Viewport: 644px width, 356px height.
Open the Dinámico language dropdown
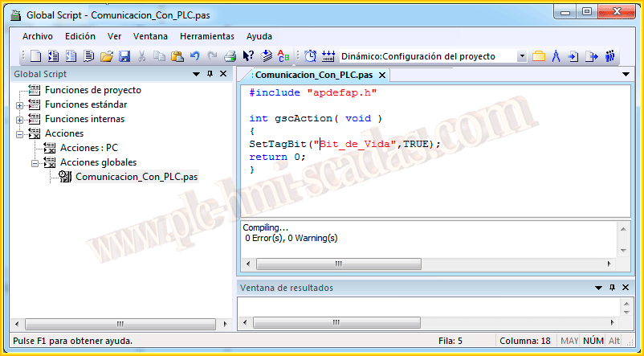click(522, 56)
